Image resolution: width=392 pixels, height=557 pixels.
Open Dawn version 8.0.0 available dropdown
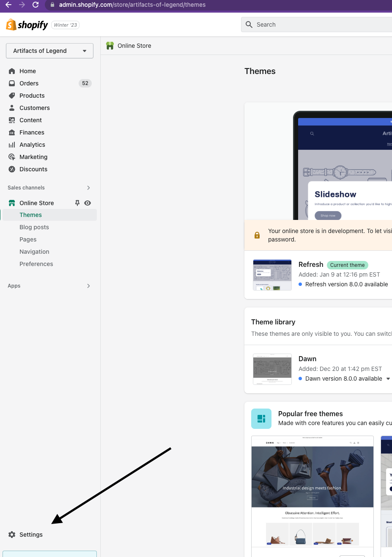coord(388,379)
